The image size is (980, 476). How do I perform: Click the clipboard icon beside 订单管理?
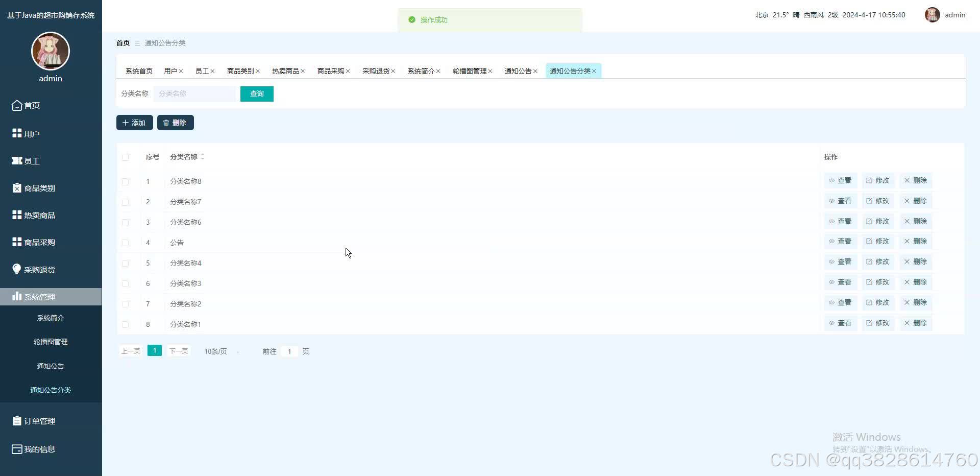pos(17,421)
